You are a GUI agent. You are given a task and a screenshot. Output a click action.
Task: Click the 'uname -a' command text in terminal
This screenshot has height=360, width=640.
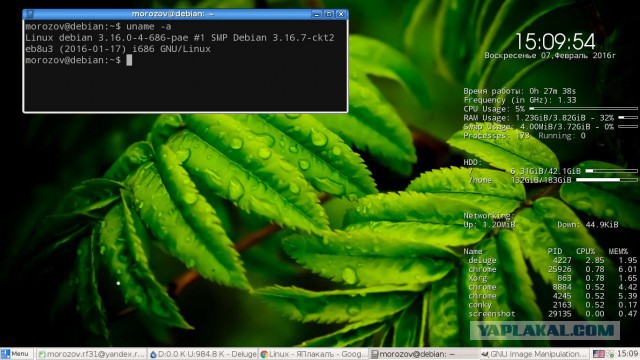pyautogui.click(x=149, y=27)
